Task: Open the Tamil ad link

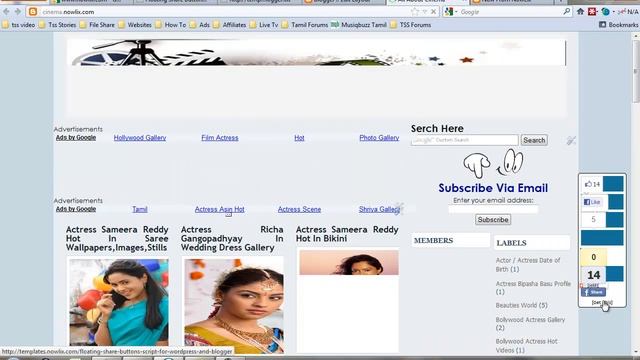Action: (x=140, y=209)
